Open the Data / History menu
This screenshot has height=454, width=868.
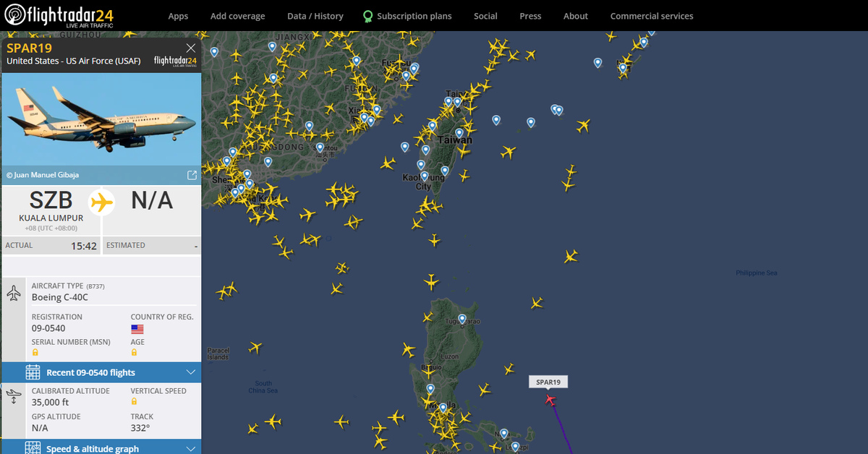coord(315,16)
